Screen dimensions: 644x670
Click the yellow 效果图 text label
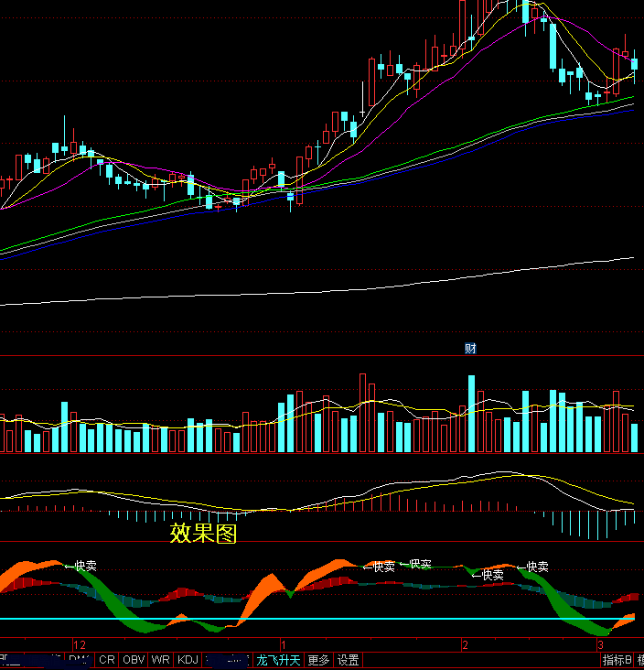pos(203,534)
